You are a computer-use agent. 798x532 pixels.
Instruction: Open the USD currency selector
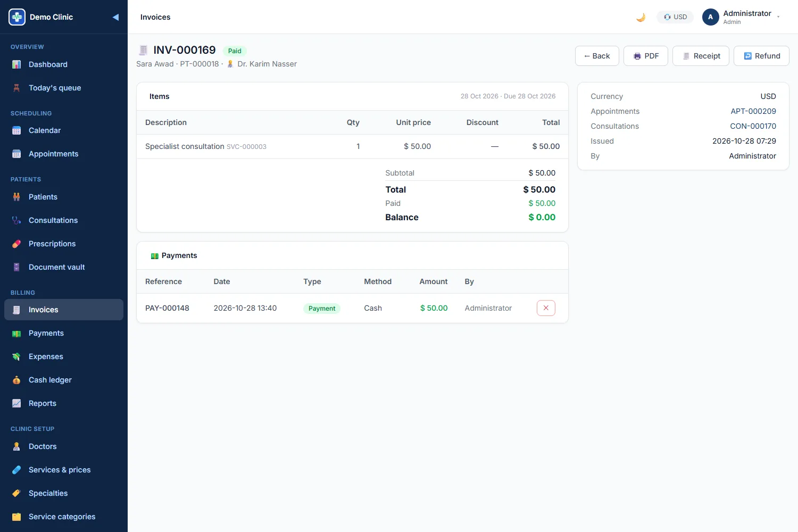675,17
